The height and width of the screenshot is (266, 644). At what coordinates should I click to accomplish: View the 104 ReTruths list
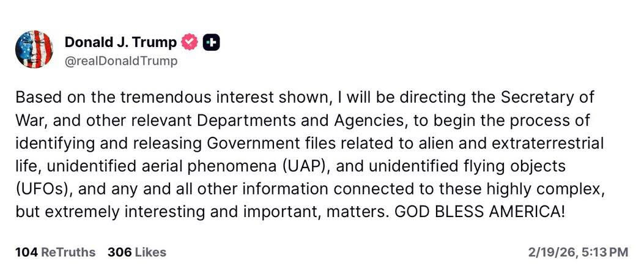(x=55, y=252)
